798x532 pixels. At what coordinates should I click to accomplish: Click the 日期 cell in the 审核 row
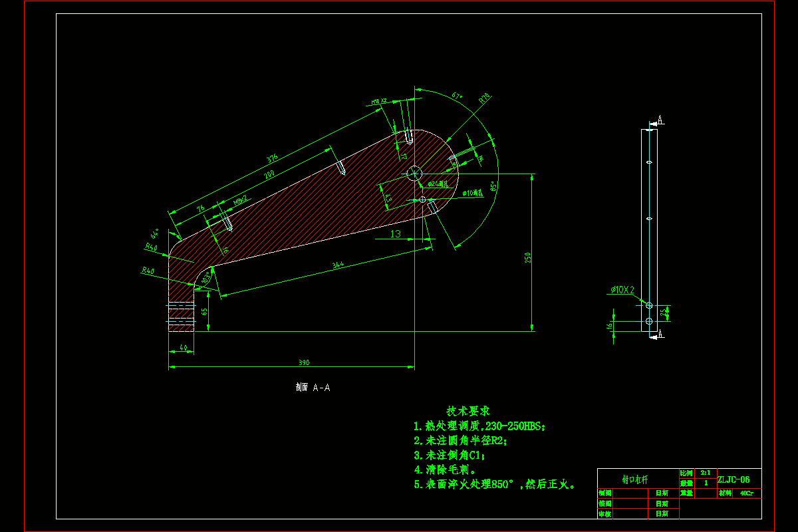pos(663,514)
